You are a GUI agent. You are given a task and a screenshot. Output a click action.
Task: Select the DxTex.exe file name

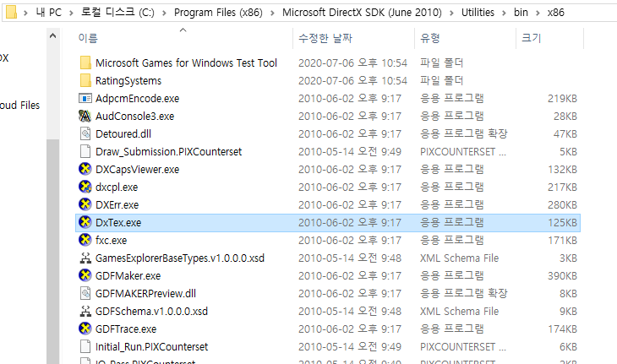tap(118, 222)
